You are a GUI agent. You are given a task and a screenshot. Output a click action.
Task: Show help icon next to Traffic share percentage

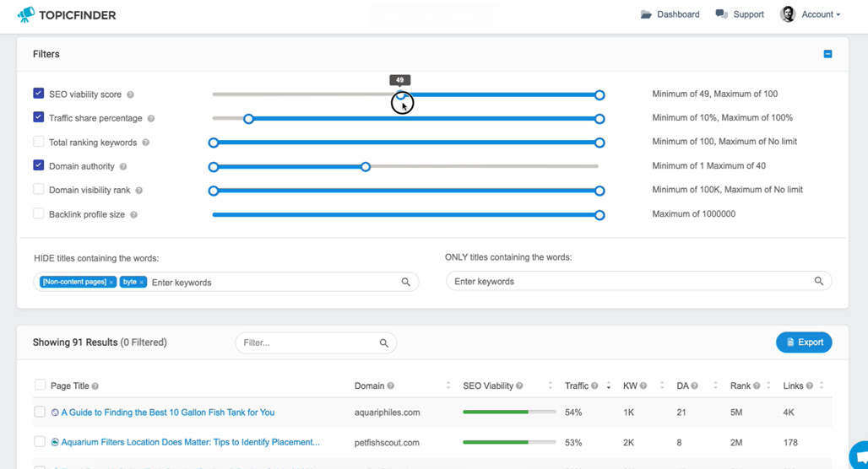(151, 118)
